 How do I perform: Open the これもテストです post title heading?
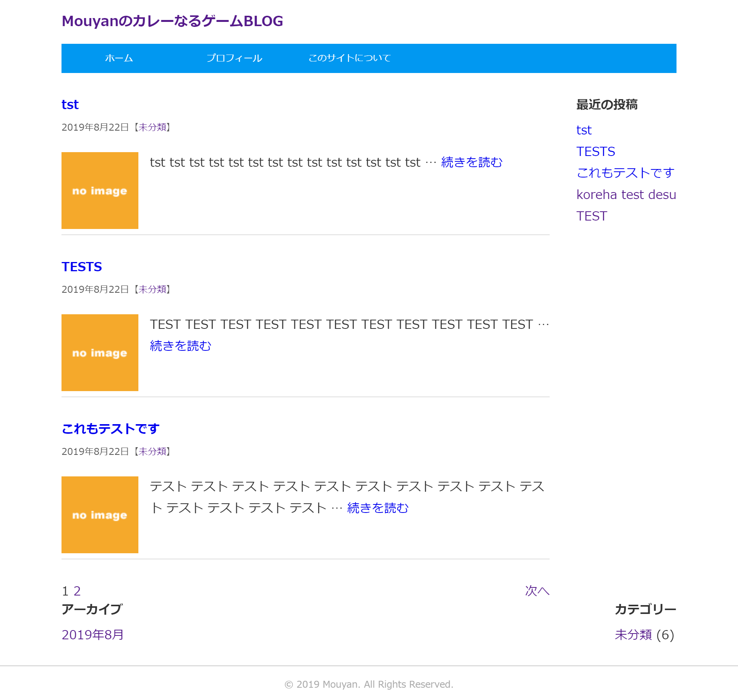(x=110, y=429)
